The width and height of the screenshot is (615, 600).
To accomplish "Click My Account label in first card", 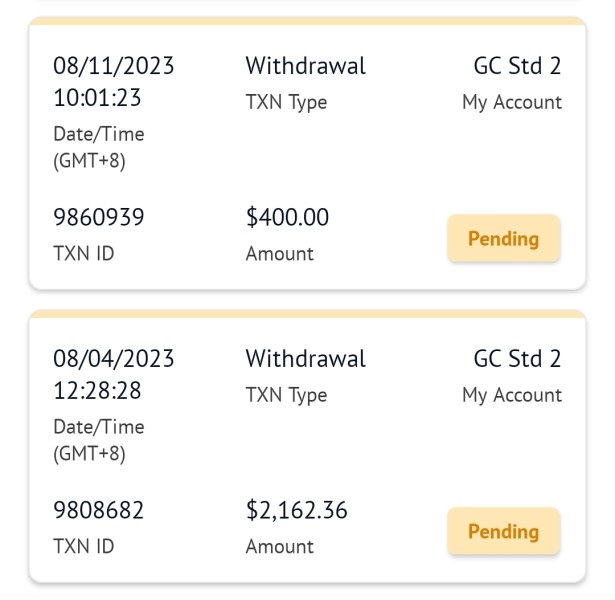I will [x=511, y=102].
